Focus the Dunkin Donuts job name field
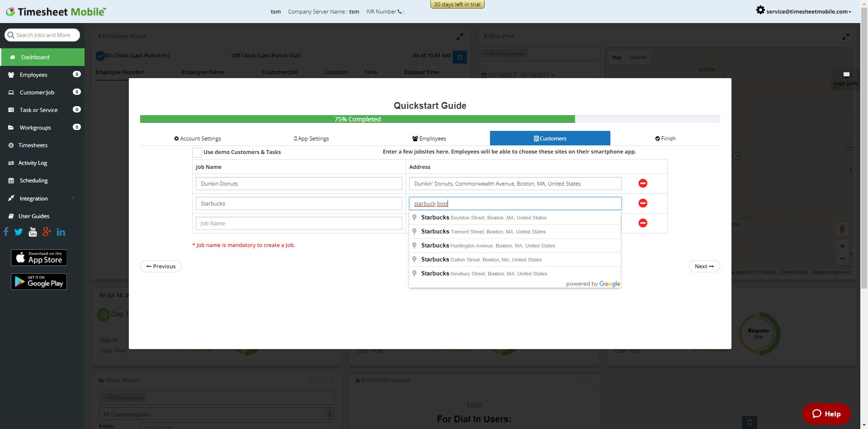The image size is (868, 429). point(299,184)
